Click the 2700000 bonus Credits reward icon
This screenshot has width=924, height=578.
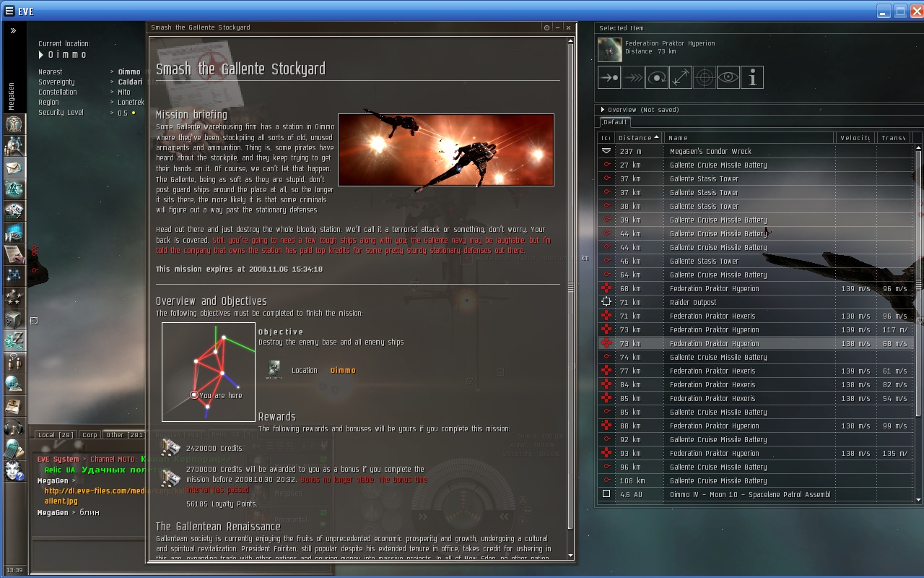tap(170, 478)
